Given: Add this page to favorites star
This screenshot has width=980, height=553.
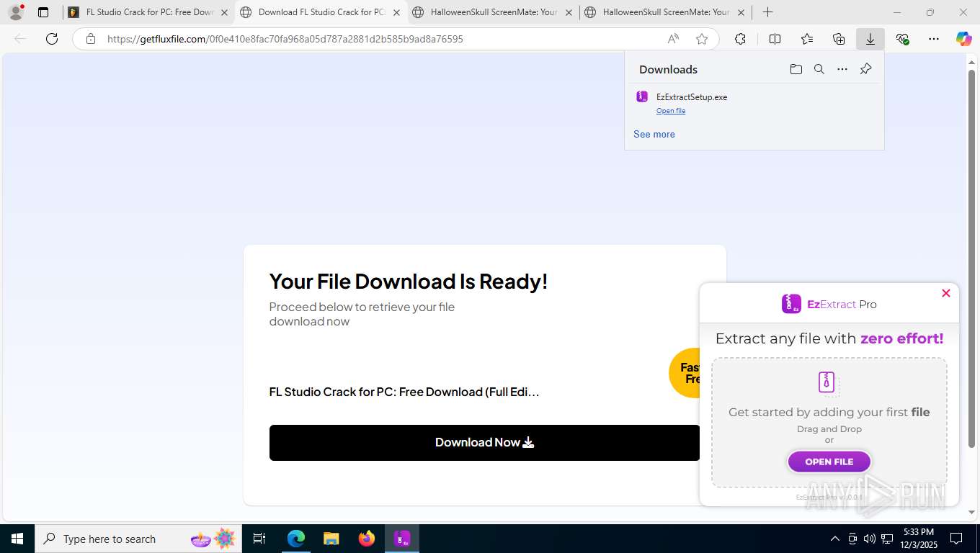Looking at the screenshot, I should point(702,39).
